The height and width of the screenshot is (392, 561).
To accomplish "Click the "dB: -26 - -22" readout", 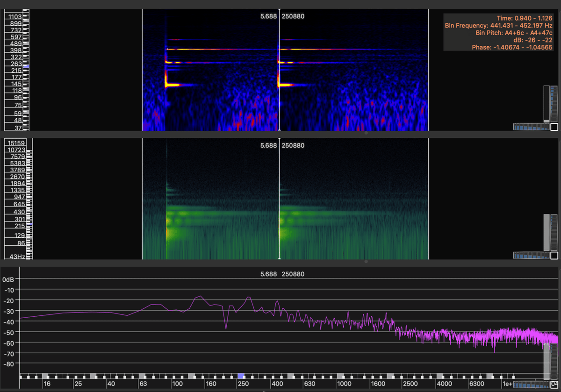I will tap(533, 40).
